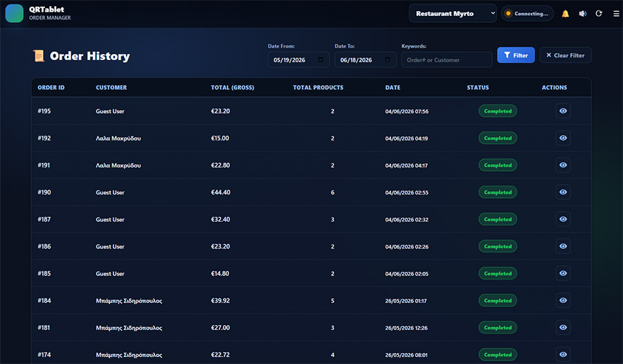Click total €39.92

(220, 300)
